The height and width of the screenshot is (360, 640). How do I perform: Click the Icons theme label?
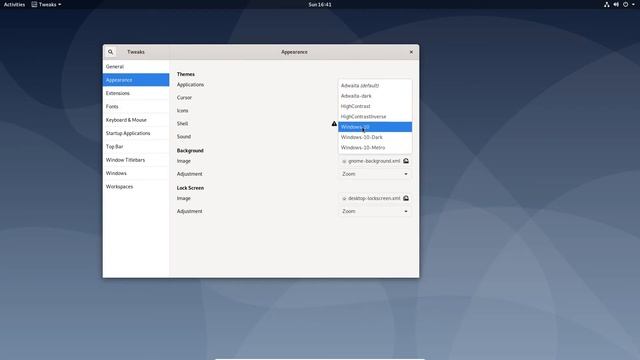182,111
